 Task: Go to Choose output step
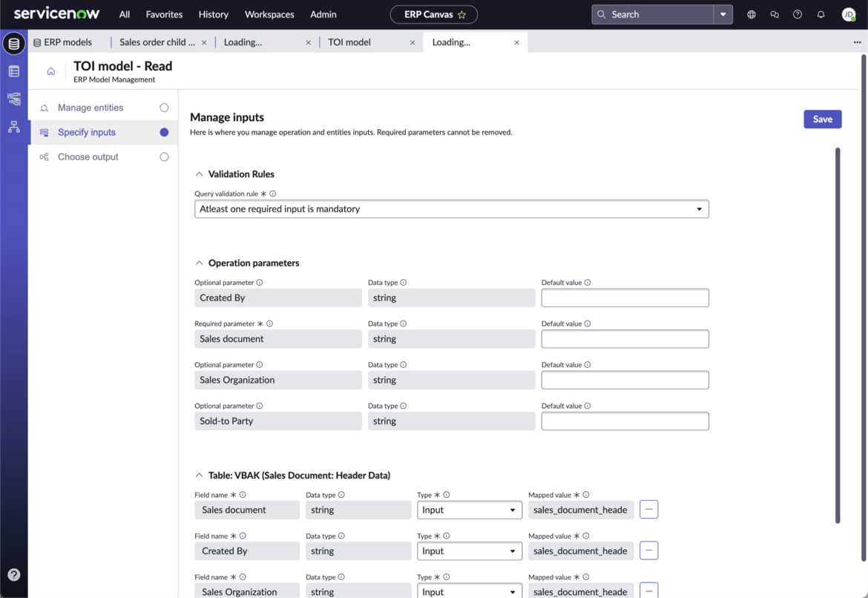tap(103, 157)
